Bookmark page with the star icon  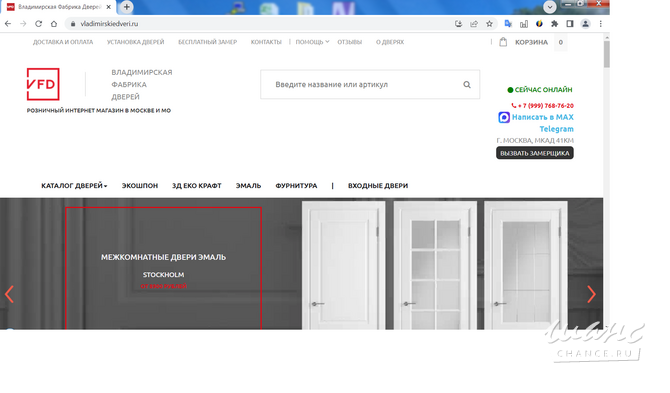tap(489, 24)
